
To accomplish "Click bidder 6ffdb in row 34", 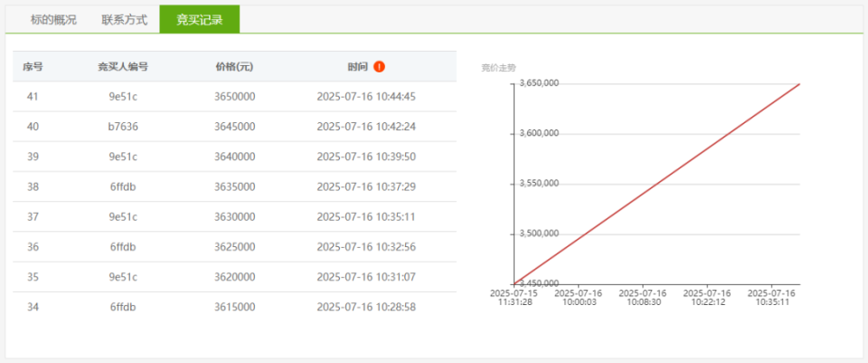I will click(x=123, y=307).
